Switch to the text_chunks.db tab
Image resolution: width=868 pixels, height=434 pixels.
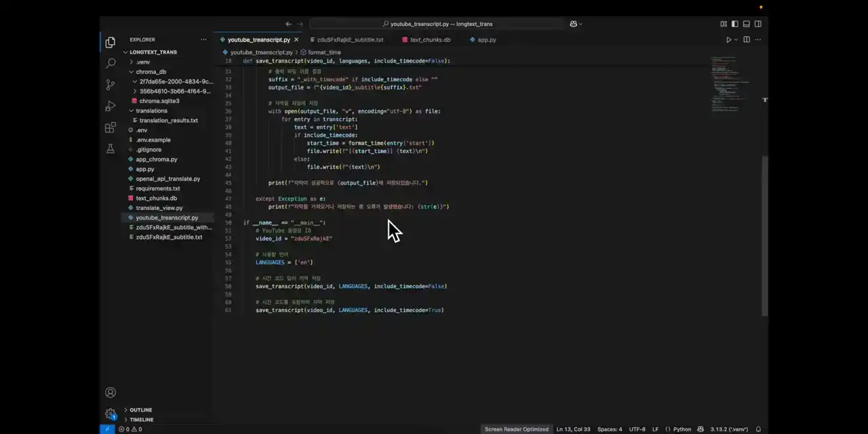click(x=430, y=40)
